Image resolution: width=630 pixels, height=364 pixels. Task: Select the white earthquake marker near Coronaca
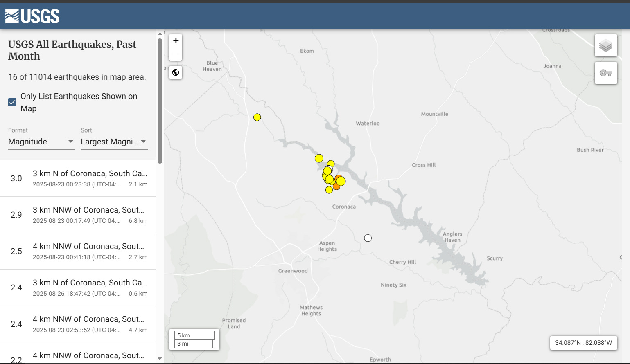coord(368,238)
